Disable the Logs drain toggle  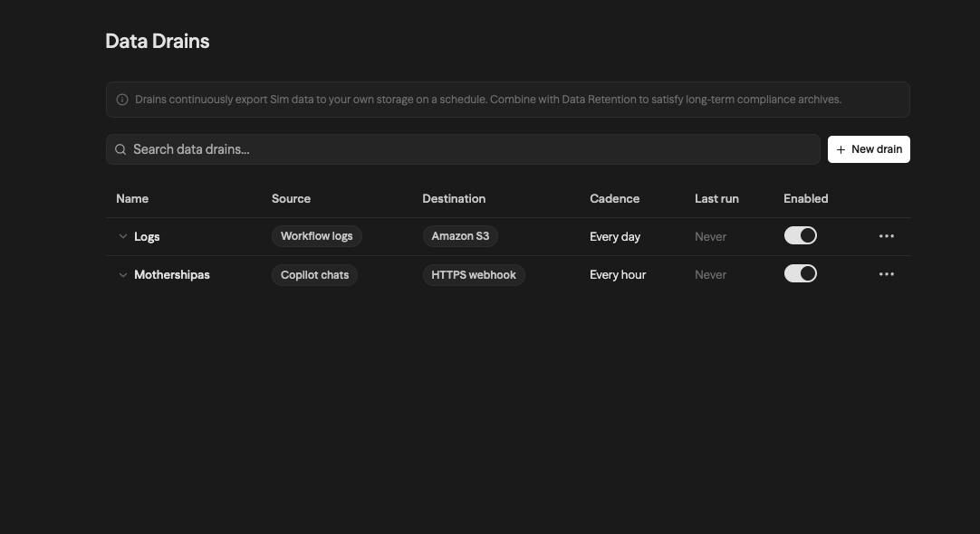[801, 235]
